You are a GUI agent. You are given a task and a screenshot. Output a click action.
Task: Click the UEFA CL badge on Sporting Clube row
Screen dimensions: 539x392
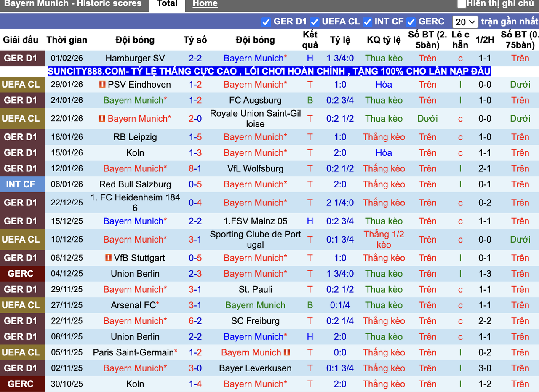pos(22,239)
